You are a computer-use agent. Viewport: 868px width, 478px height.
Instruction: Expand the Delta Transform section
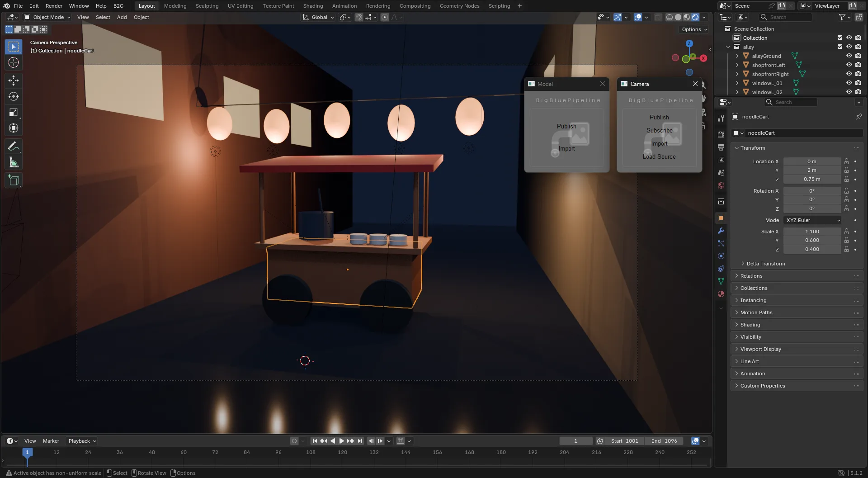coord(765,264)
